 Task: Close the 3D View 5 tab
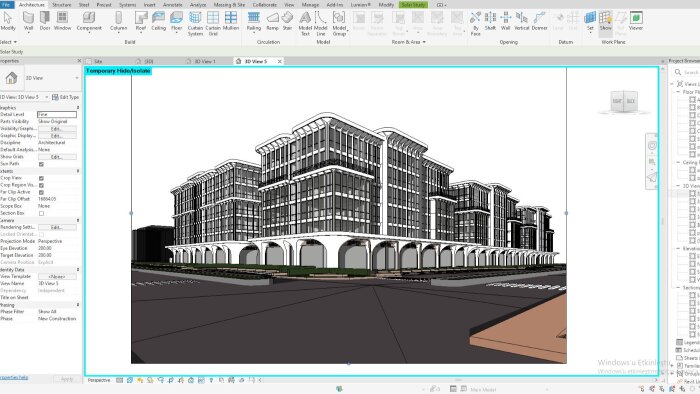279,62
